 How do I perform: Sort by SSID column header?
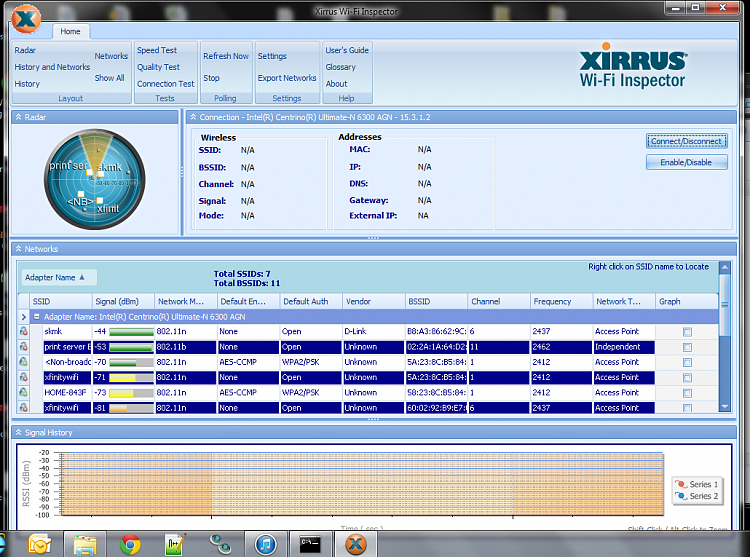click(x=60, y=302)
